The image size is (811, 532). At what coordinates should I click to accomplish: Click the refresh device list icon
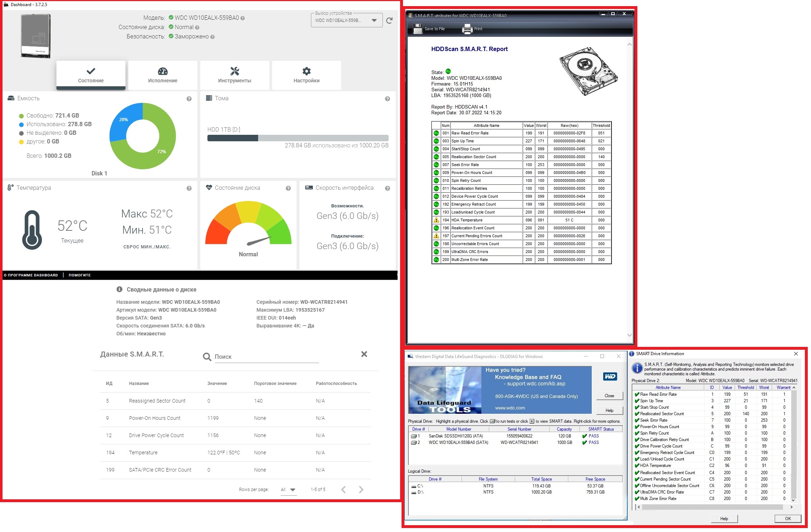(x=389, y=21)
